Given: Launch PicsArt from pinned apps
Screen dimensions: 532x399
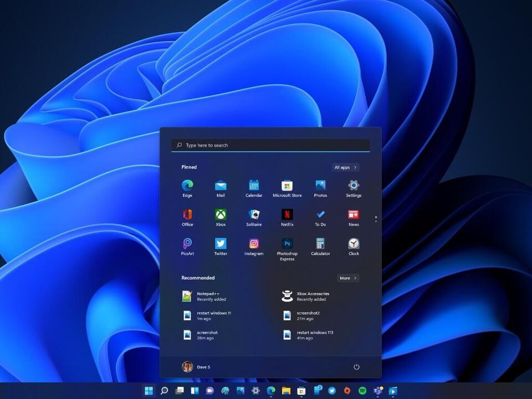Looking at the screenshot, I should (187, 247).
